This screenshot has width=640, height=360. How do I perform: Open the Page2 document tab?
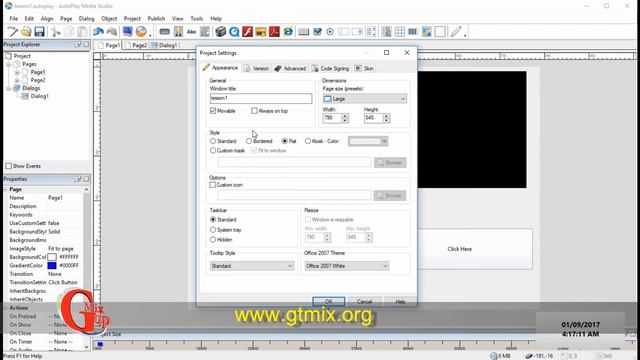coord(136,45)
